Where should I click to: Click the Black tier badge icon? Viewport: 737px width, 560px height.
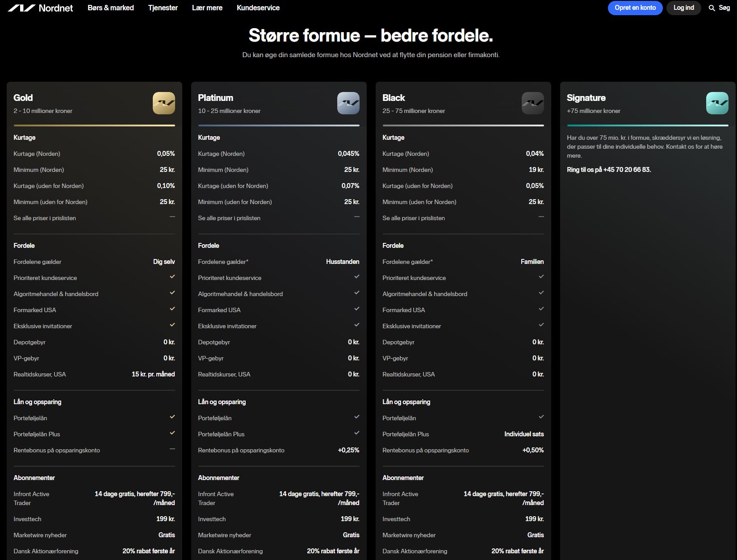pyautogui.click(x=533, y=103)
